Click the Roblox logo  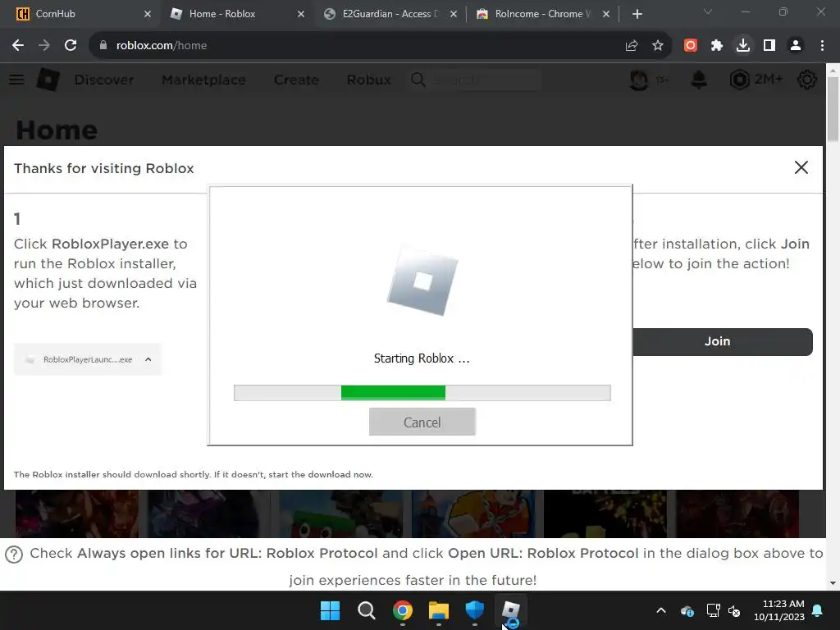(x=48, y=80)
